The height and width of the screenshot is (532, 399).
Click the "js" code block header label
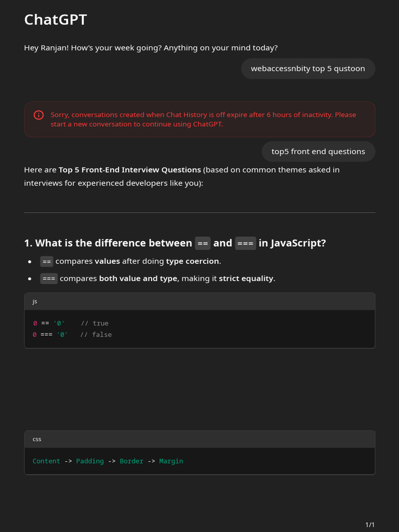coord(35,301)
